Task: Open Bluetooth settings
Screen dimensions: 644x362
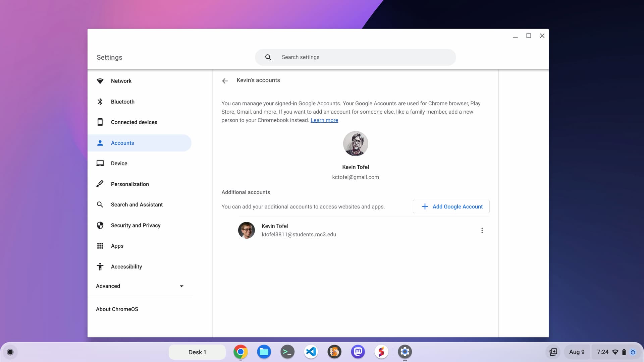Action: point(122,101)
